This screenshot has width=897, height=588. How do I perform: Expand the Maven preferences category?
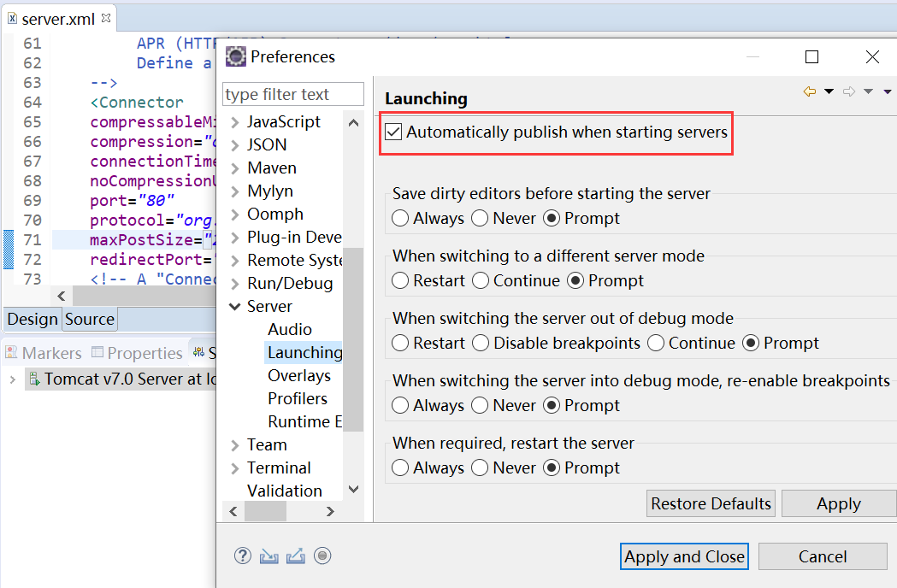[235, 168]
